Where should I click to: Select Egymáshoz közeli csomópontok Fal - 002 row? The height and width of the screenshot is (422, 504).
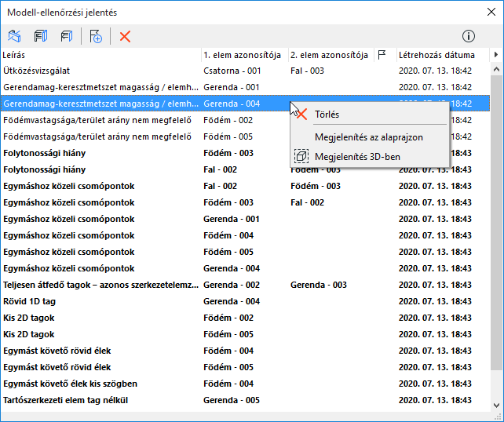pyautogui.click(x=246, y=186)
